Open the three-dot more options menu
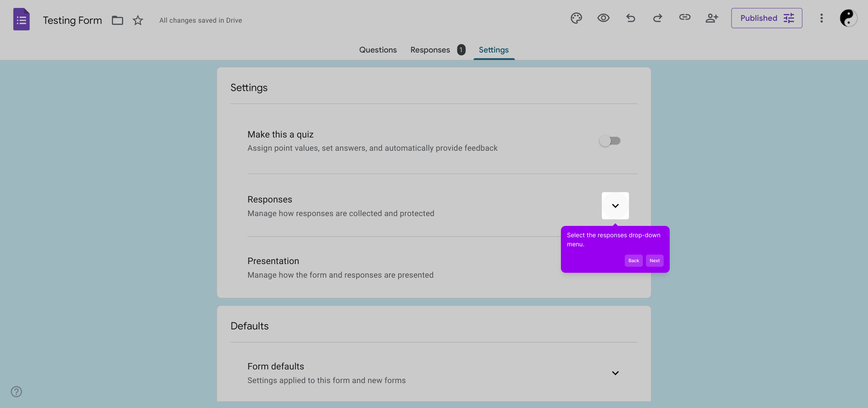 click(x=821, y=18)
